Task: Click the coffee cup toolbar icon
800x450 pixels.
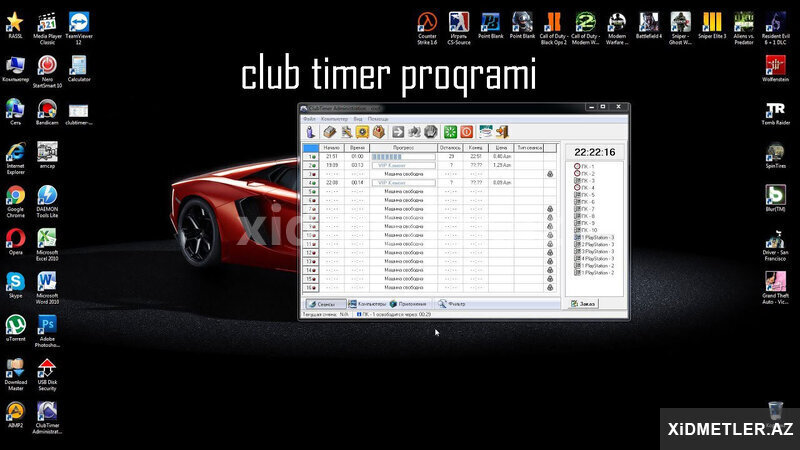Action: click(x=485, y=132)
